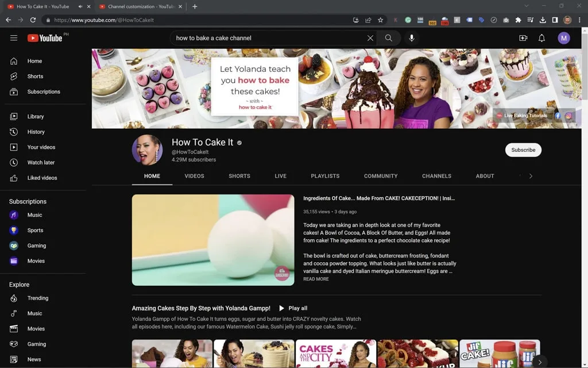Open the Create video camera icon
Screen dimensions: 588x368
[523, 38]
